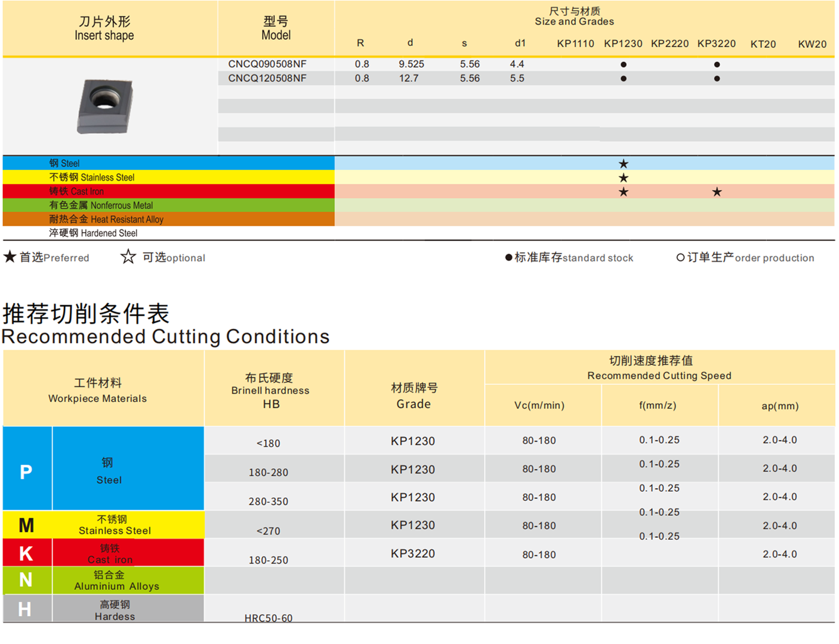
Task: Select the CNCQ090508NF model row
Action: [x=267, y=63]
